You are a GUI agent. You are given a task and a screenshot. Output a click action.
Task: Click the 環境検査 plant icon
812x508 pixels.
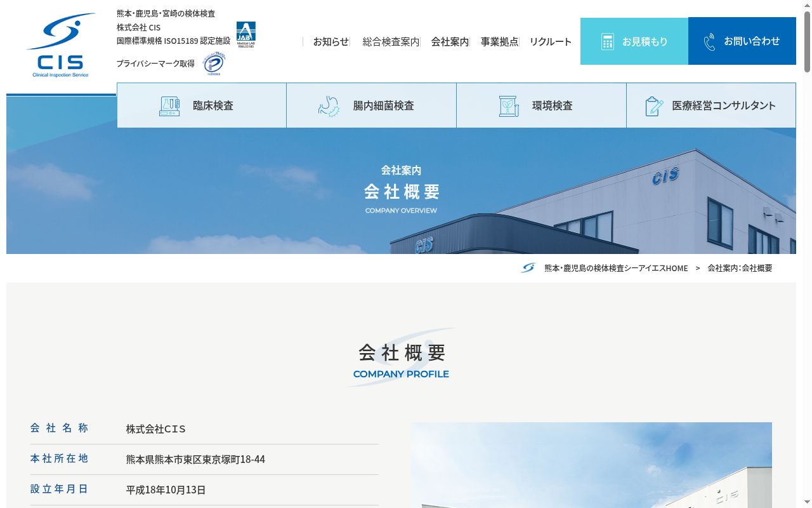tap(509, 106)
